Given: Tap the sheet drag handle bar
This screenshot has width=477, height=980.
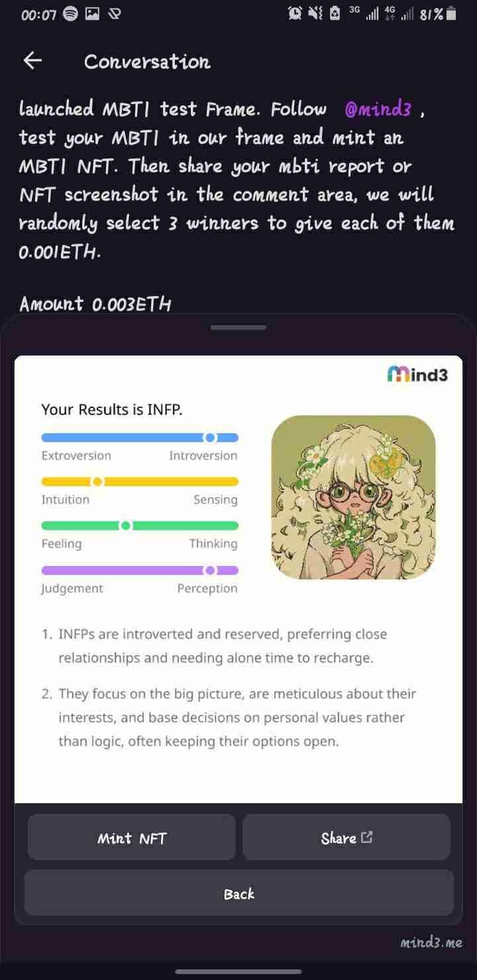Looking at the screenshot, I should [x=238, y=327].
